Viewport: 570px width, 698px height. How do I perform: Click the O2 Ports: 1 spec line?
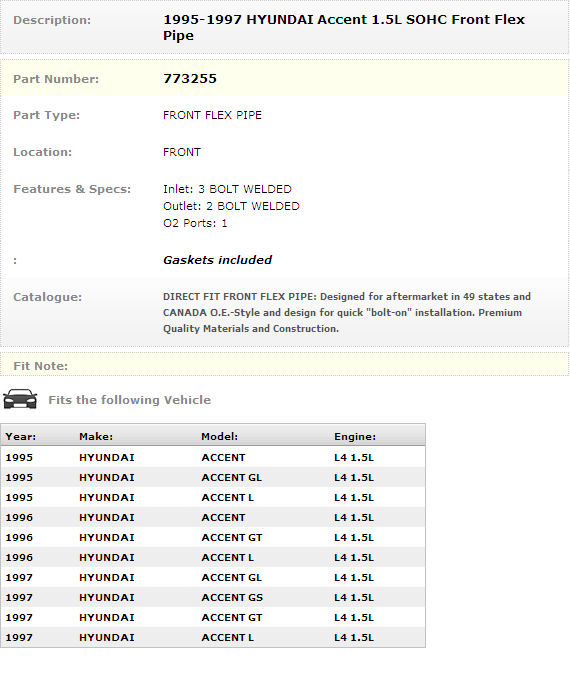point(195,223)
